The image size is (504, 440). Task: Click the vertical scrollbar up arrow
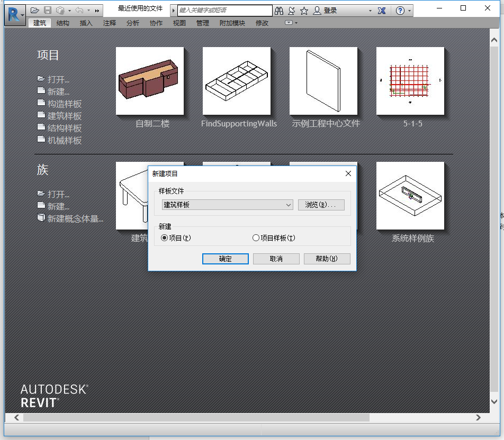494,40
